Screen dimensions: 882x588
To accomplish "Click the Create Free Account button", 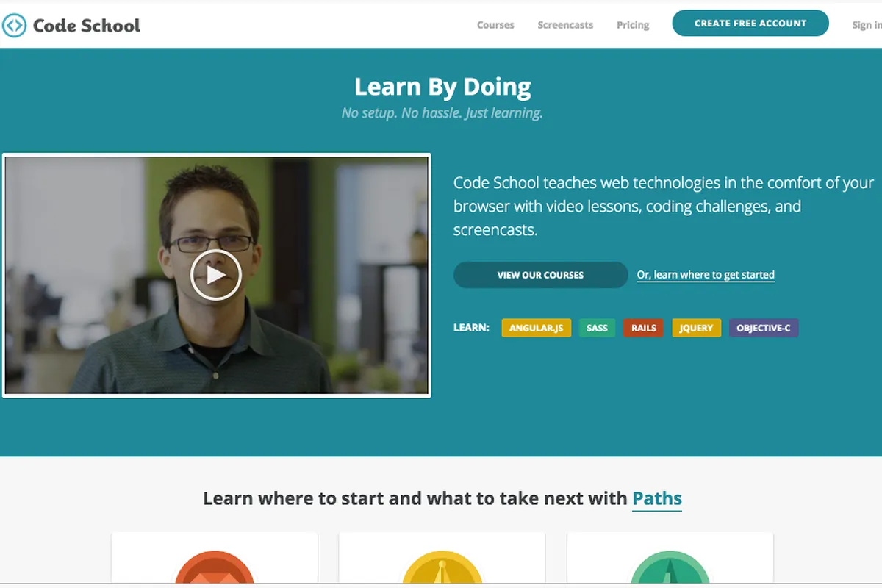I will point(750,24).
